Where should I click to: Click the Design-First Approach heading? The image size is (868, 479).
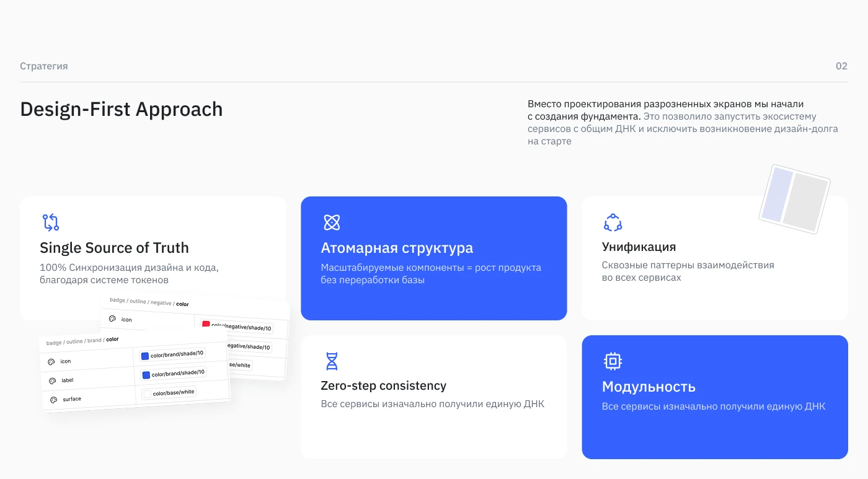(122, 109)
